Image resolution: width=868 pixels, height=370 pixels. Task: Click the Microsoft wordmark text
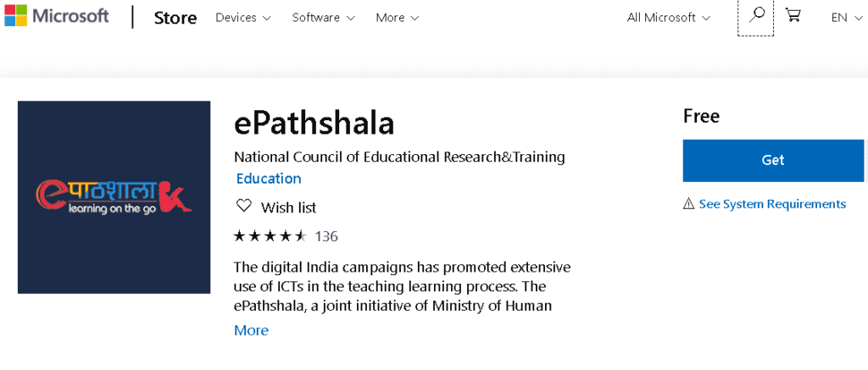point(72,16)
